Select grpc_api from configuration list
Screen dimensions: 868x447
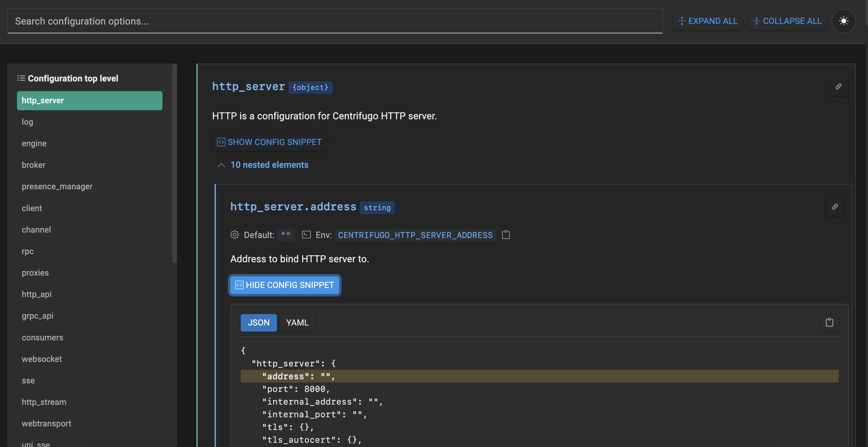click(37, 316)
